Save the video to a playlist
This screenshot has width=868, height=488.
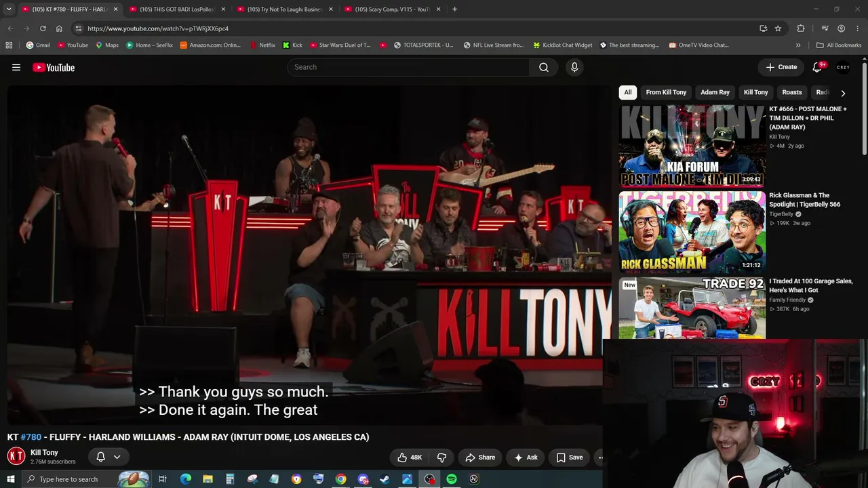point(570,457)
